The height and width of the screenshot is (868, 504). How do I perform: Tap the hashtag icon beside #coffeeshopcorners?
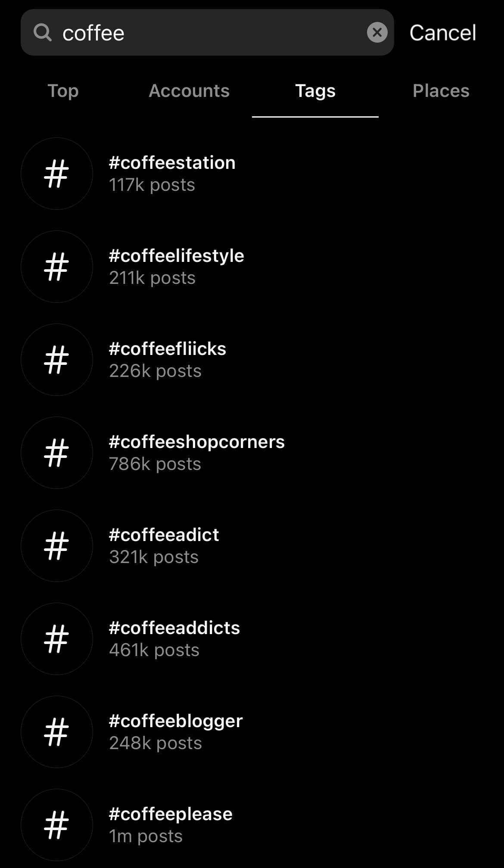pyautogui.click(x=56, y=453)
